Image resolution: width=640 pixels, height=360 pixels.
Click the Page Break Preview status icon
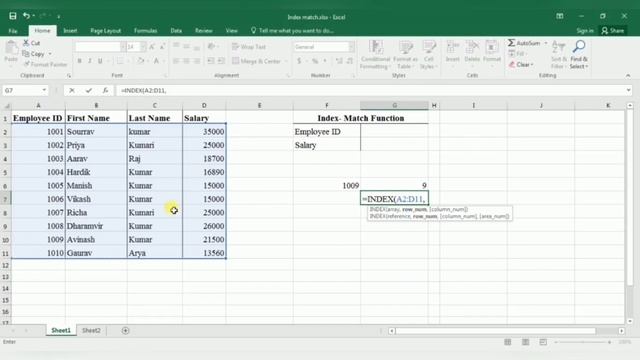543,342
